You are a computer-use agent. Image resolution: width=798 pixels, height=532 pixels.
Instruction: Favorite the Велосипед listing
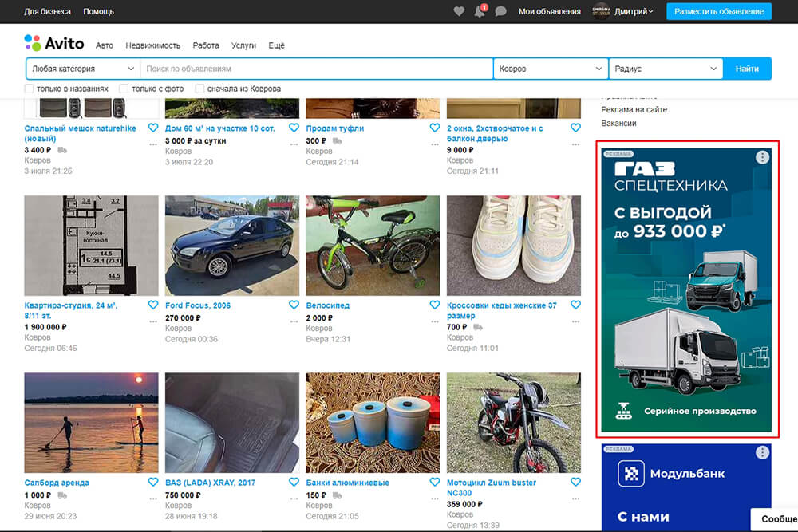[x=435, y=305]
